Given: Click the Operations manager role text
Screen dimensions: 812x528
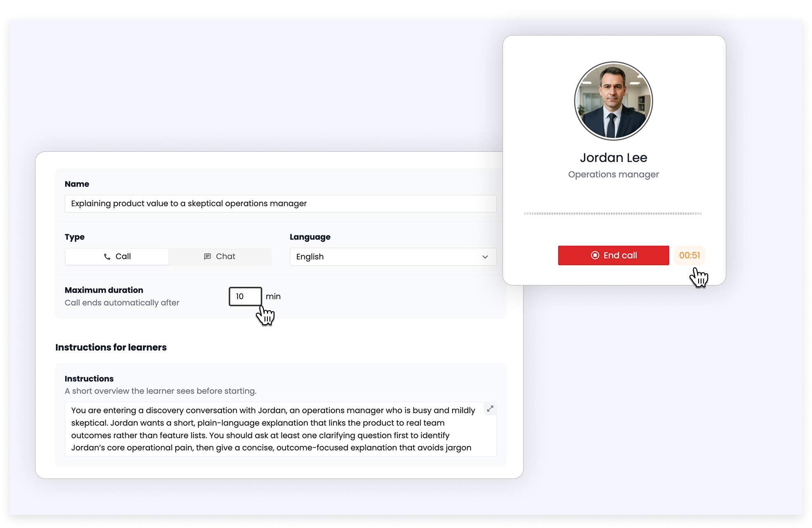Looking at the screenshot, I should coord(613,174).
